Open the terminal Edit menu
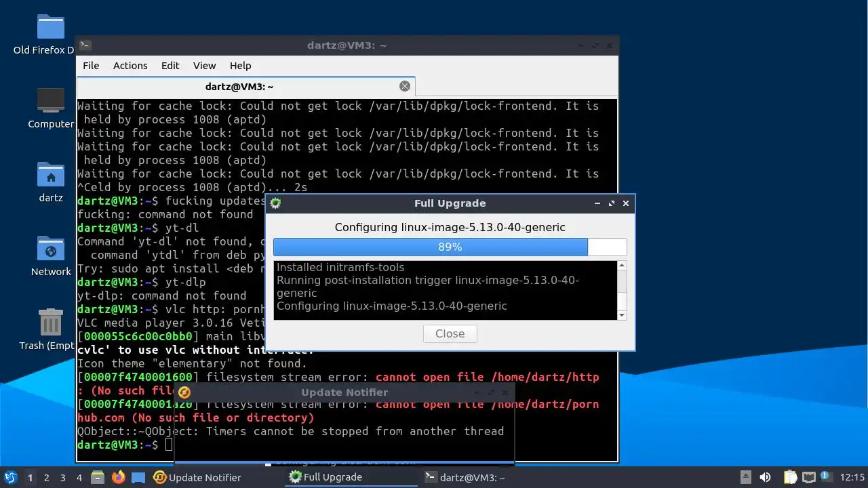Image resolution: width=868 pixels, height=488 pixels. 170,66
